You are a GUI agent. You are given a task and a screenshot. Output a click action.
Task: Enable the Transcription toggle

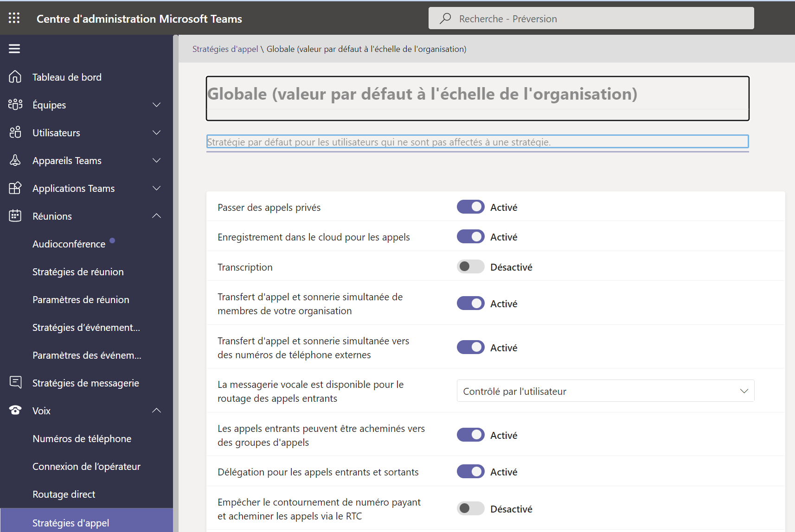pos(470,267)
